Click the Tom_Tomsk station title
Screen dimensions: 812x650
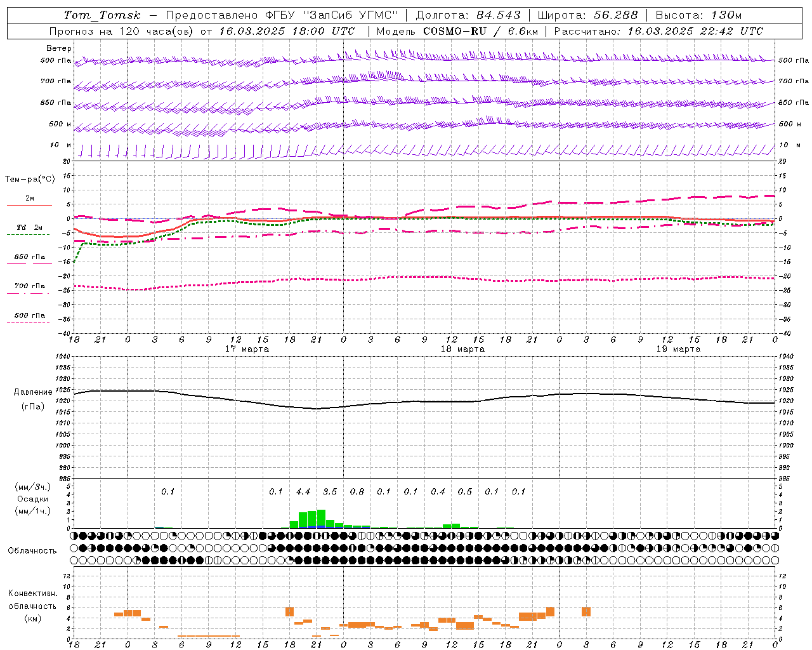[x=102, y=15]
